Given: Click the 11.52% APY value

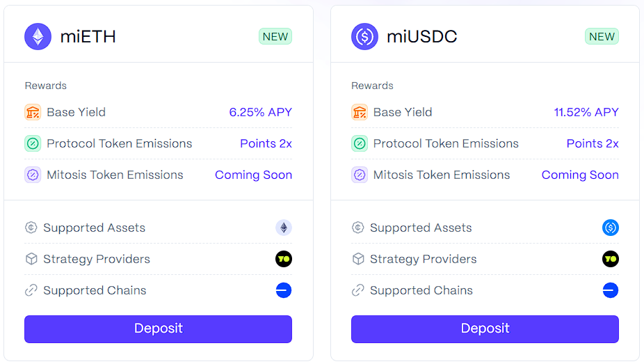Looking at the screenshot, I should 586,112.
